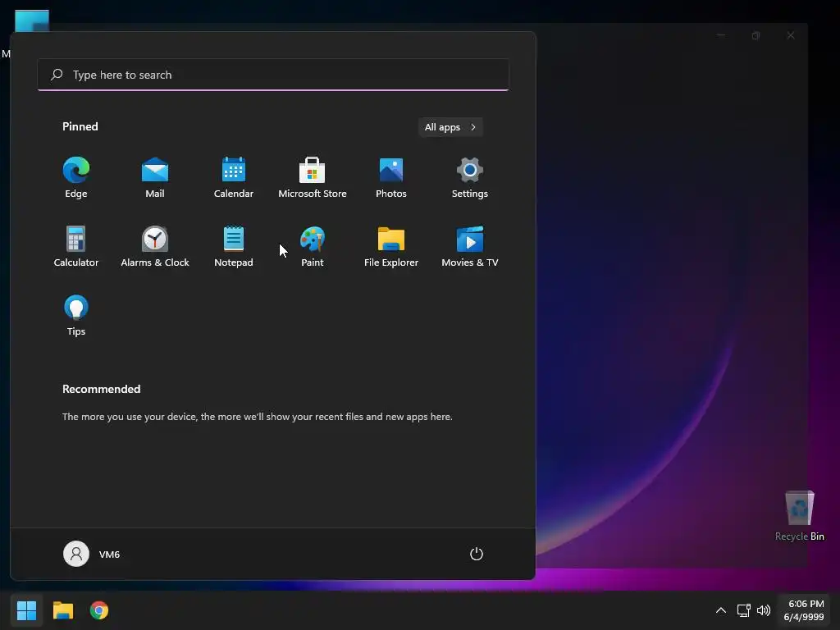This screenshot has width=840, height=630.
Task: Open Settings from pinned apps
Action: (470, 178)
